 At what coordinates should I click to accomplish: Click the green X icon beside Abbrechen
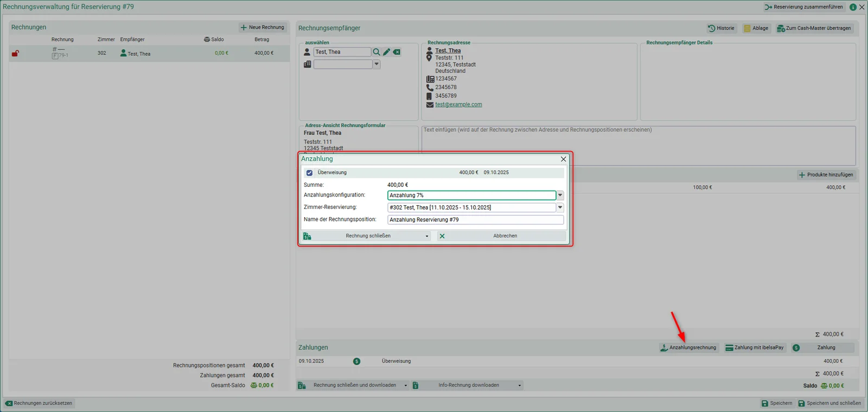pyautogui.click(x=442, y=236)
